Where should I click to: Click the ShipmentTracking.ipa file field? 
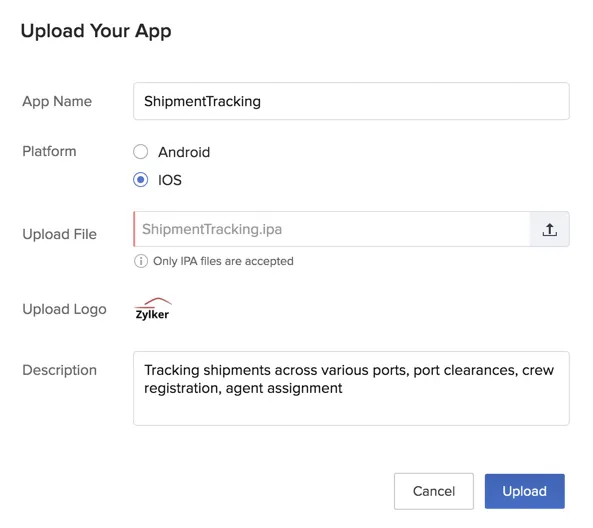click(x=332, y=229)
